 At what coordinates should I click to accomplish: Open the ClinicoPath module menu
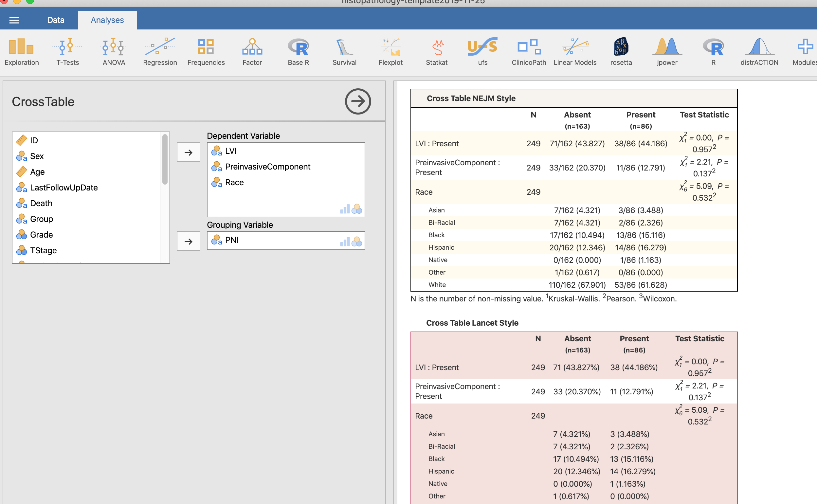click(529, 51)
